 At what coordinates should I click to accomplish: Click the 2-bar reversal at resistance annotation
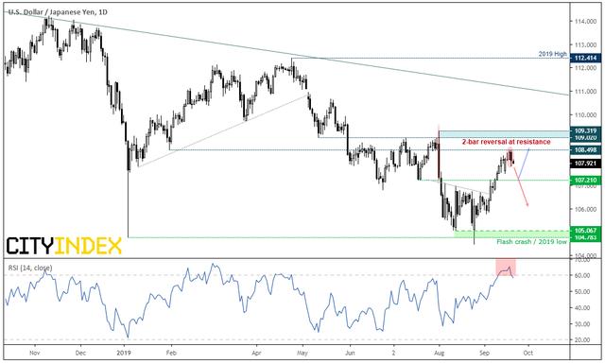(507, 142)
